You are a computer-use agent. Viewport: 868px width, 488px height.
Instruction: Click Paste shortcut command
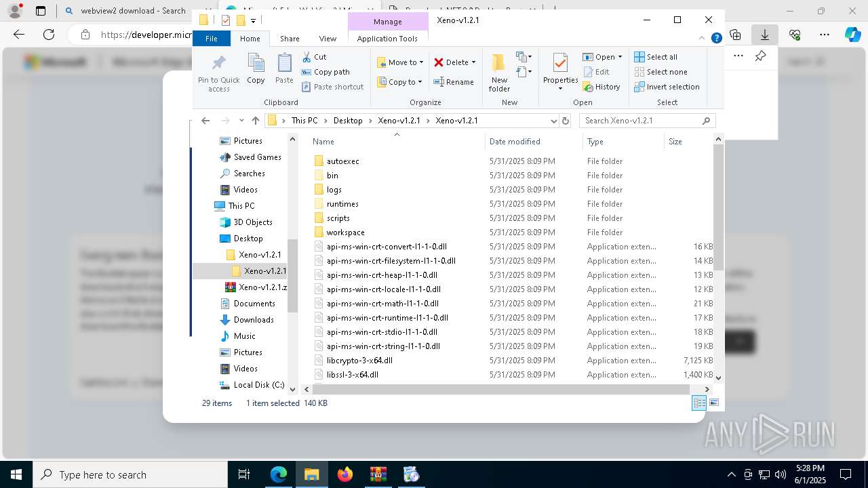click(332, 87)
